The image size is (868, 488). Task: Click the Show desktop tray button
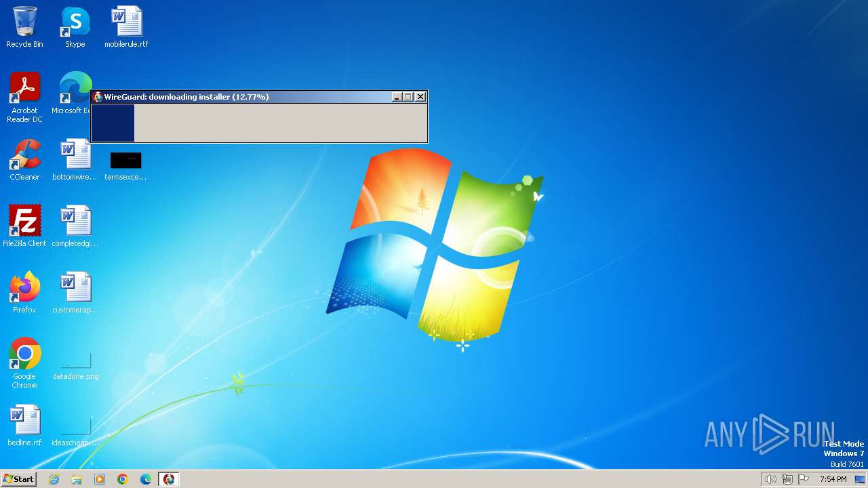(x=860, y=479)
